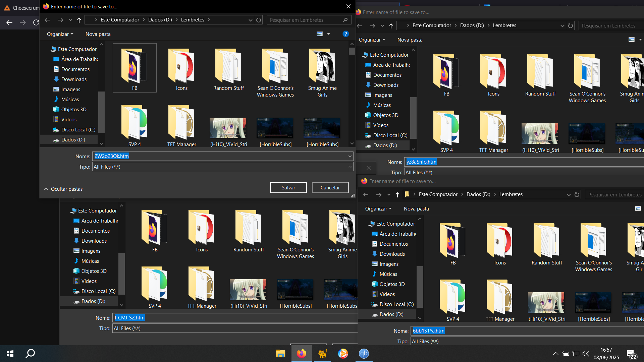The image size is (644, 362).
Task: Click the file list vertical scrollbar thumb
Action: click(x=352, y=51)
